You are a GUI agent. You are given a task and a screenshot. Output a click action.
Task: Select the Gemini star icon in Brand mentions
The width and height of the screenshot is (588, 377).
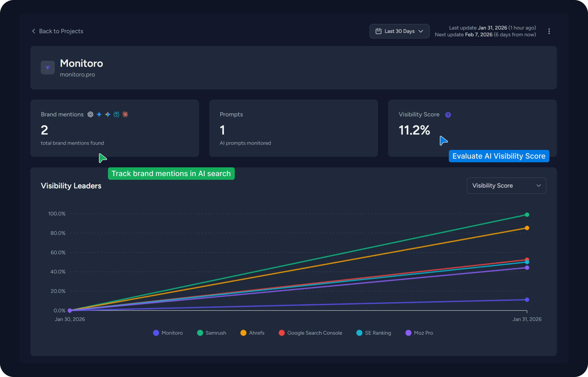click(x=99, y=114)
